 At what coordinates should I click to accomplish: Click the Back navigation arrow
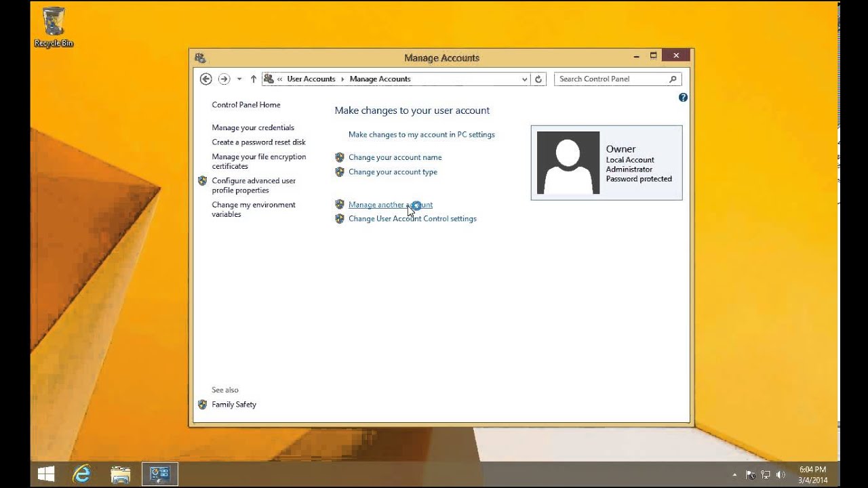click(206, 79)
